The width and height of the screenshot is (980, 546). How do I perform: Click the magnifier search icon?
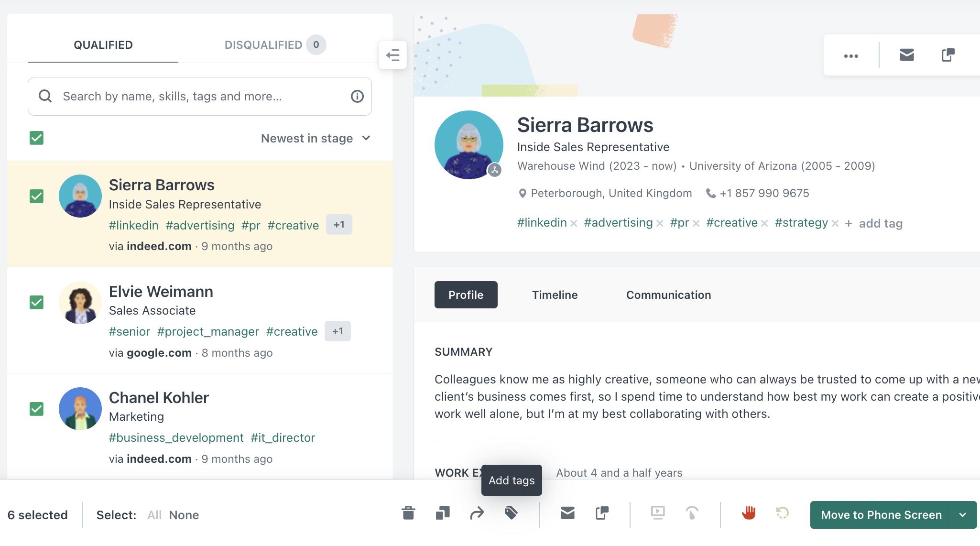pyautogui.click(x=45, y=96)
